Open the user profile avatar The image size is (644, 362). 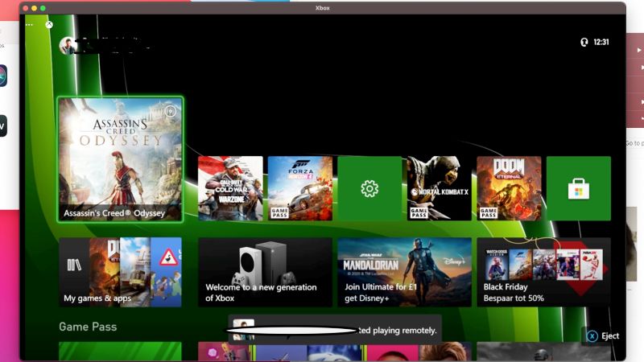click(68, 46)
